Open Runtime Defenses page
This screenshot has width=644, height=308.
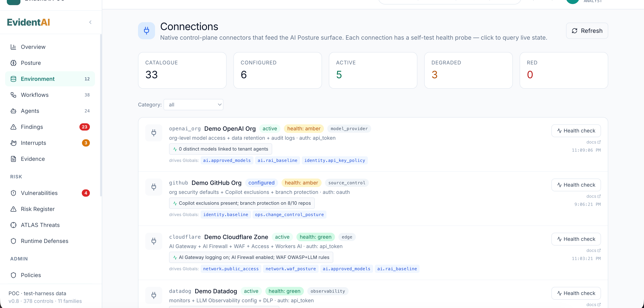[50, 241]
